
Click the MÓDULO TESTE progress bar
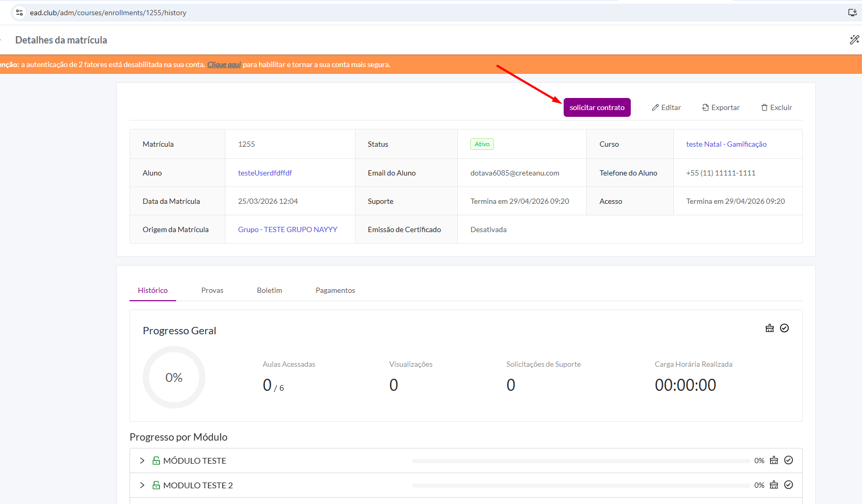(x=581, y=461)
